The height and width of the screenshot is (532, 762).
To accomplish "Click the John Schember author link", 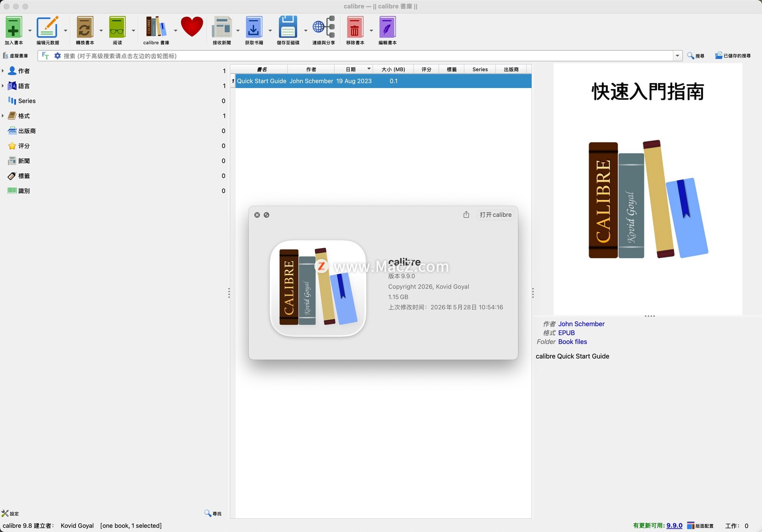I will (x=581, y=324).
